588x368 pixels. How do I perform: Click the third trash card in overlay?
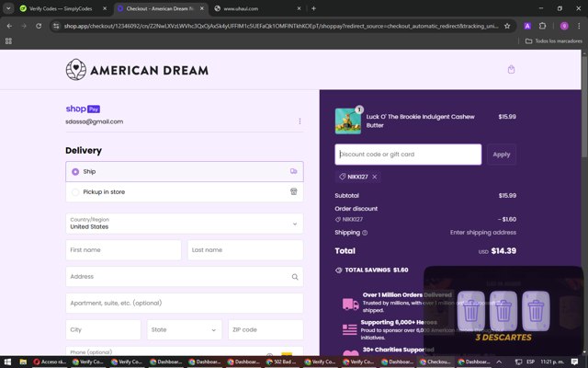pos(536,311)
